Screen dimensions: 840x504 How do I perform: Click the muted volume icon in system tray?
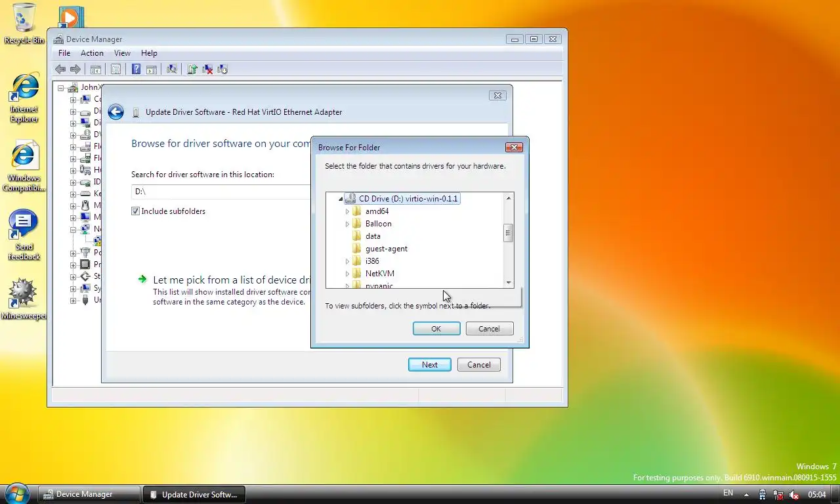pyautogui.click(x=793, y=494)
